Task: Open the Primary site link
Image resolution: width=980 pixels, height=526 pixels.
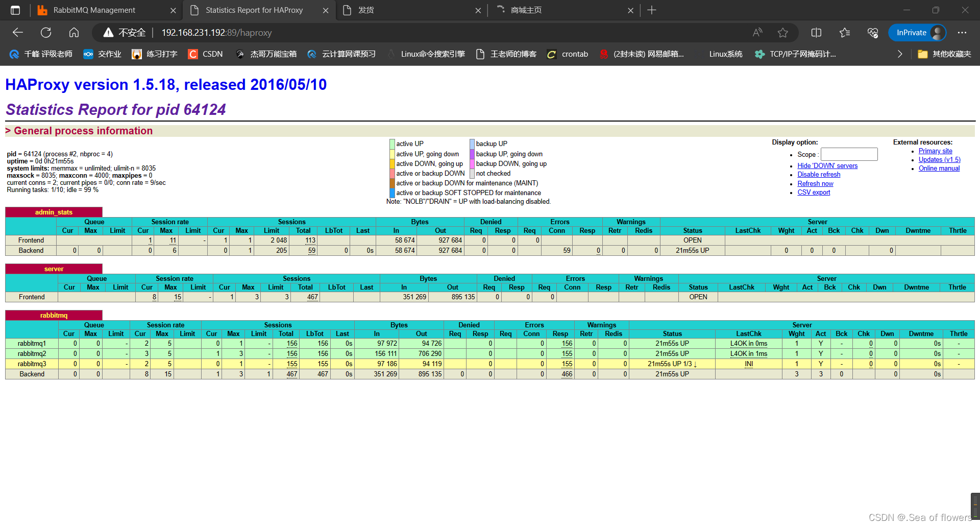Action: (936, 151)
